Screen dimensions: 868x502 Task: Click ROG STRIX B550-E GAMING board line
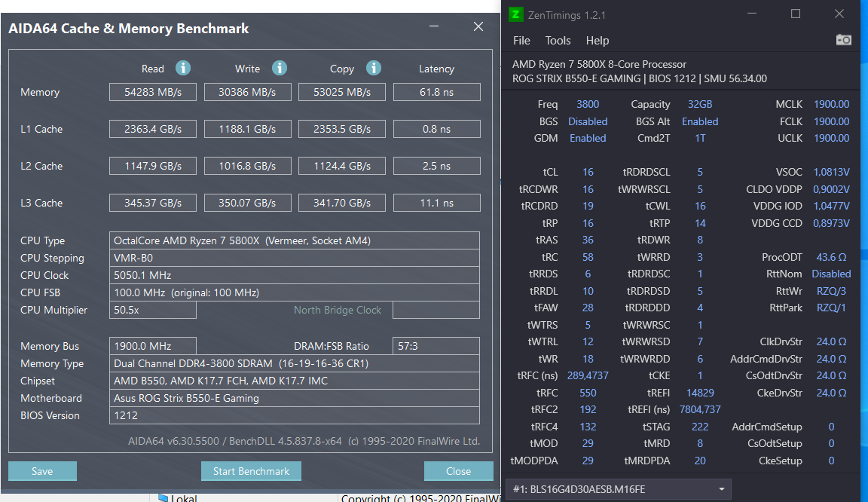[x=640, y=78]
